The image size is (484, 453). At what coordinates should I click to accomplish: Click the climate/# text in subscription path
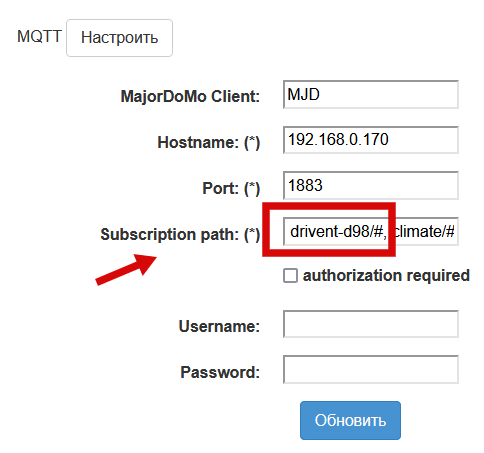424,231
